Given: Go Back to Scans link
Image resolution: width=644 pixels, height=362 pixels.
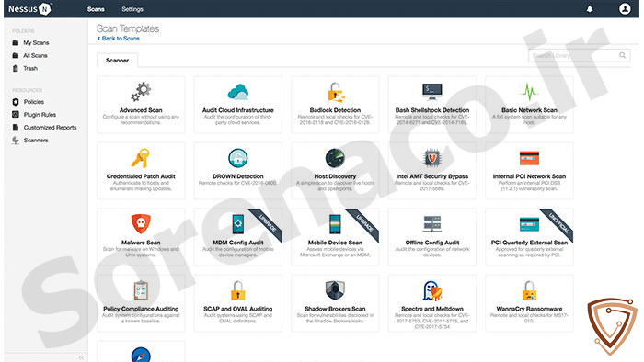Looking at the screenshot, I should (119, 38).
